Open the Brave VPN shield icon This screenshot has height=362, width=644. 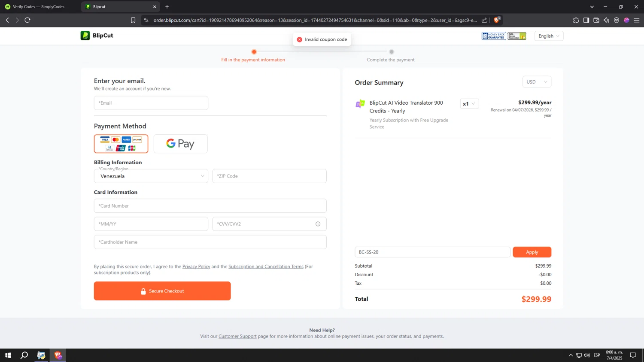click(x=617, y=20)
